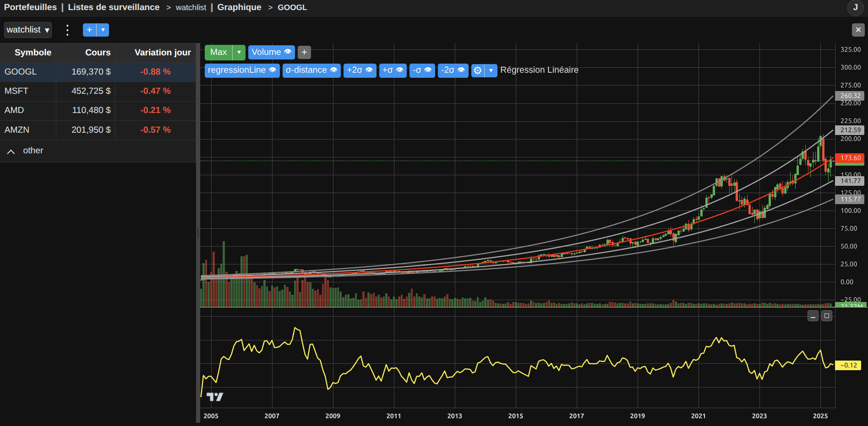The image size is (868, 426).
Task: Click the 212.59 band price label
Action: coord(850,130)
